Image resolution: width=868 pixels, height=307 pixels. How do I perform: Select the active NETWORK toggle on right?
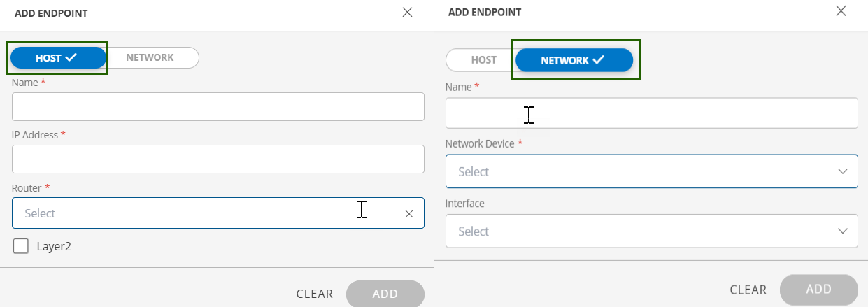574,60
